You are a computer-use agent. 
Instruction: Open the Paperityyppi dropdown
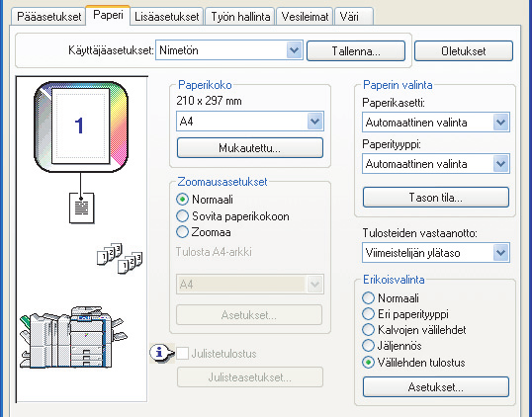436,164
